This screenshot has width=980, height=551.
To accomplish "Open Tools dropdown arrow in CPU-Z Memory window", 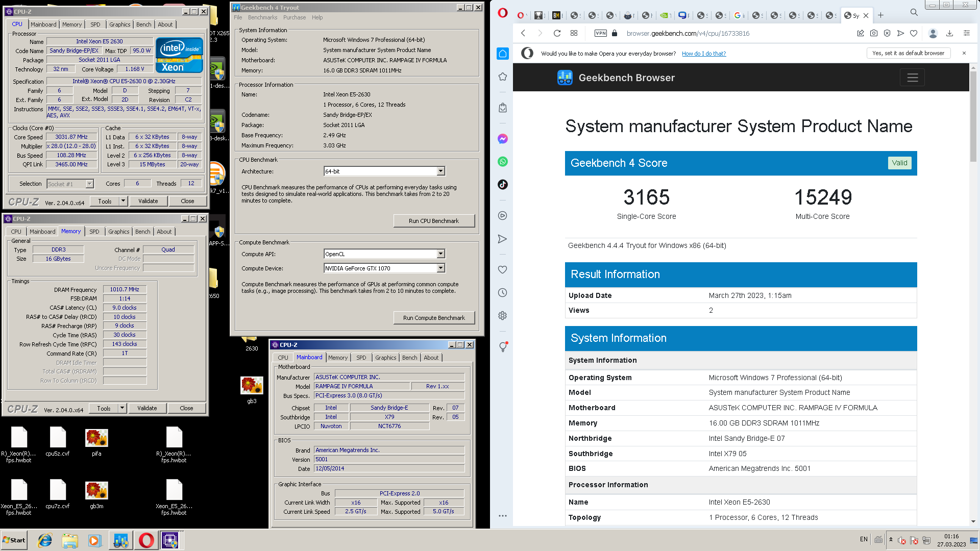I will point(122,408).
